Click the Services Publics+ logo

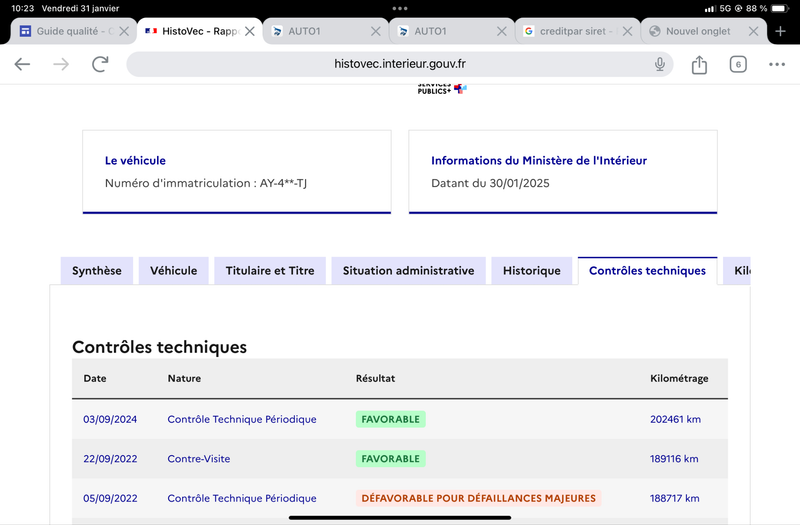tap(442, 89)
